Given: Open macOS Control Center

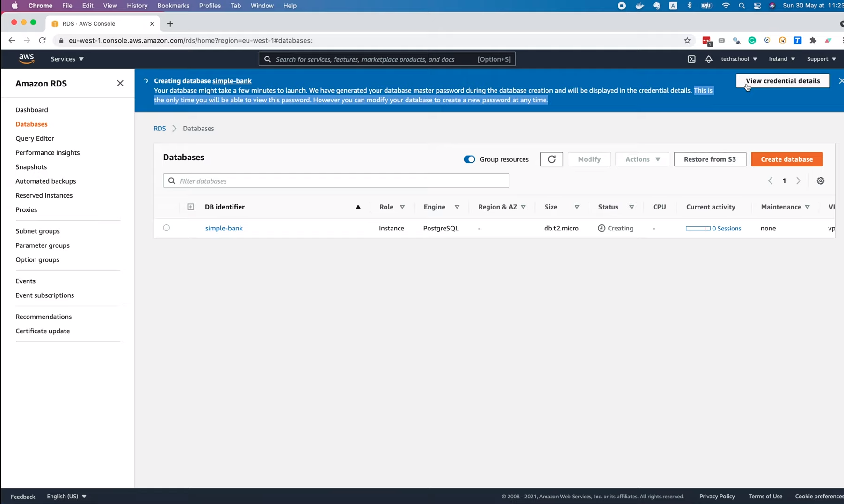Looking at the screenshot, I should (757, 6).
